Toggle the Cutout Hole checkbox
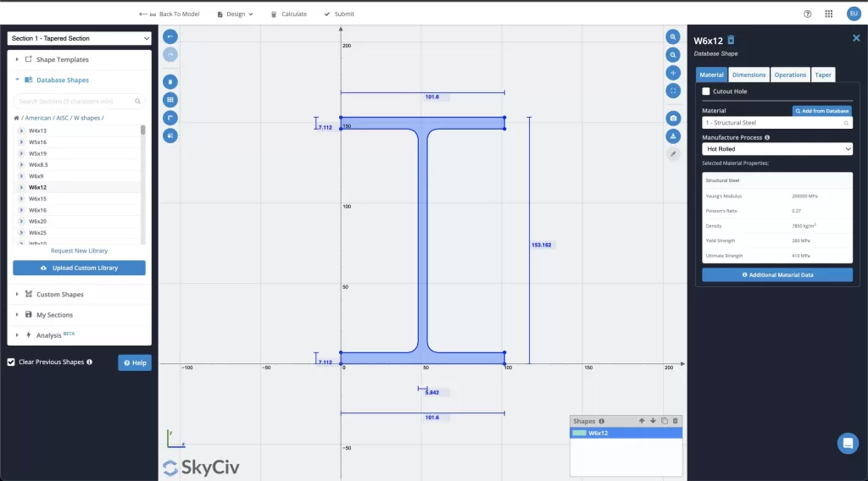Image resolution: width=868 pixels, height=481 pixels. (x=706, y=91)
